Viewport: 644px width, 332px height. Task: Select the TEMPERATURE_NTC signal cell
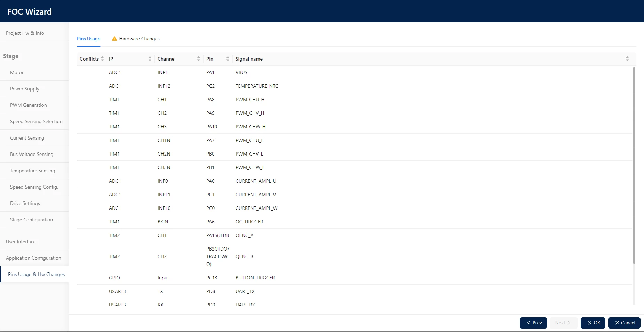click(x=257, y=86)
